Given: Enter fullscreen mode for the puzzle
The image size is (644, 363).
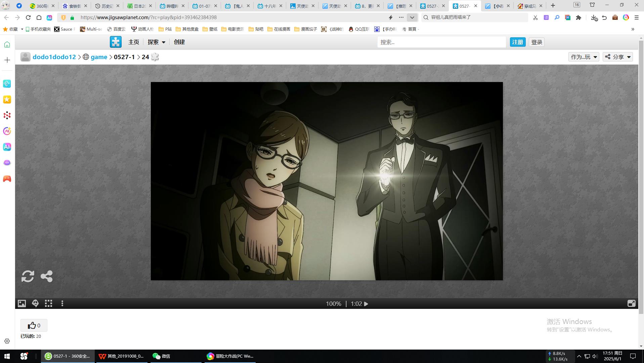Looking at the screenshot, I should click(x=632, y=304).
